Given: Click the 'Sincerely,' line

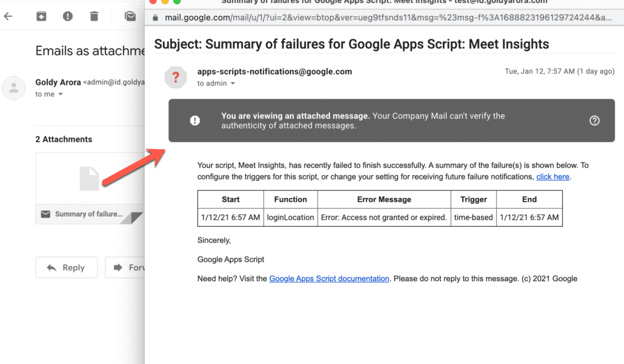Looking at the screenshot, I should (214, 240).
